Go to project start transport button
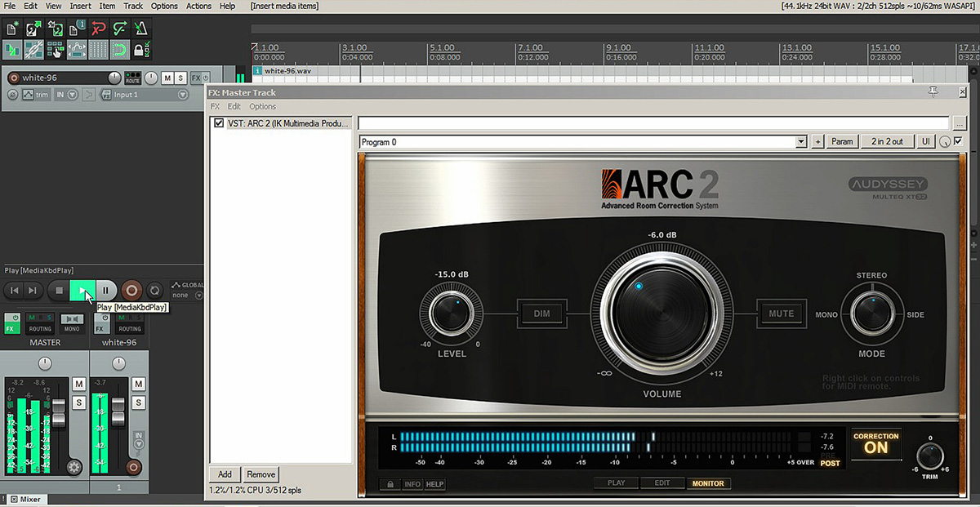980x507 pixels. point(15,290)
